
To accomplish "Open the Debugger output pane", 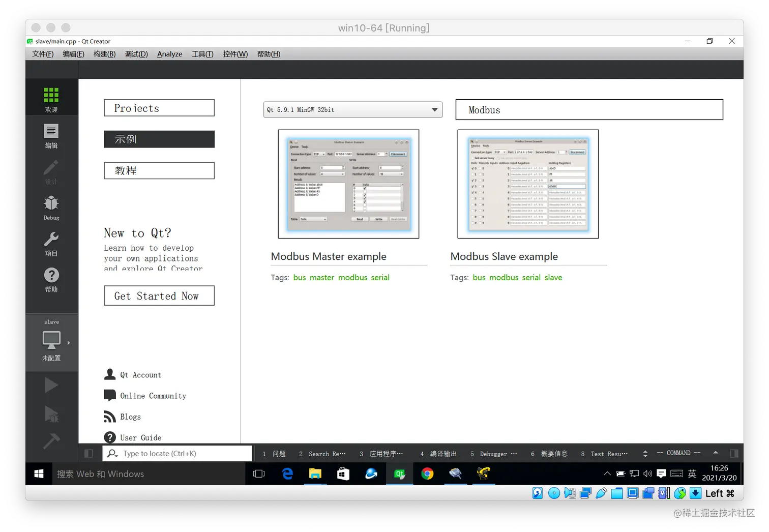I will [x=494, y=454].
